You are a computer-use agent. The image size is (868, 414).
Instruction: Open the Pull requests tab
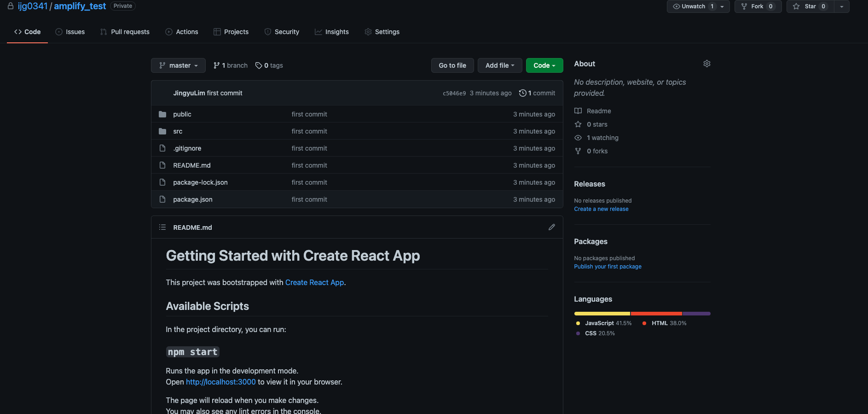[x=125, y=32]
